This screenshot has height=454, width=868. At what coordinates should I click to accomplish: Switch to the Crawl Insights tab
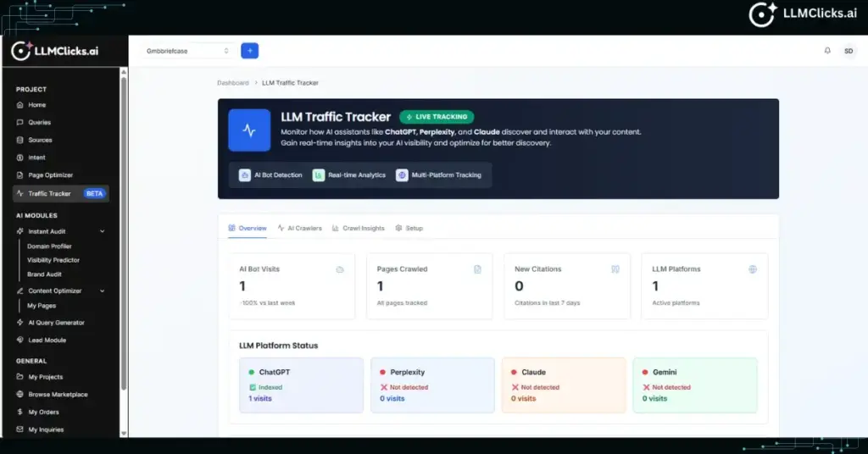click(359, 229)
